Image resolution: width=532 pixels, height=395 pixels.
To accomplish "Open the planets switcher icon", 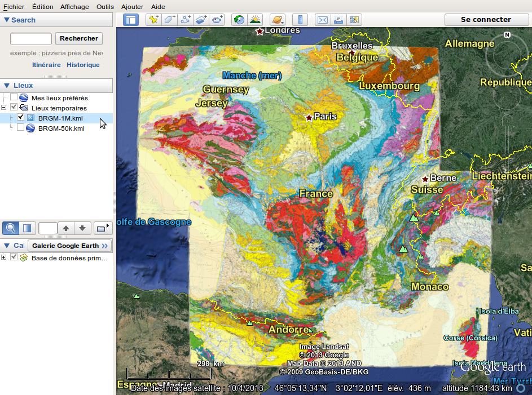I will pos(277,20).
